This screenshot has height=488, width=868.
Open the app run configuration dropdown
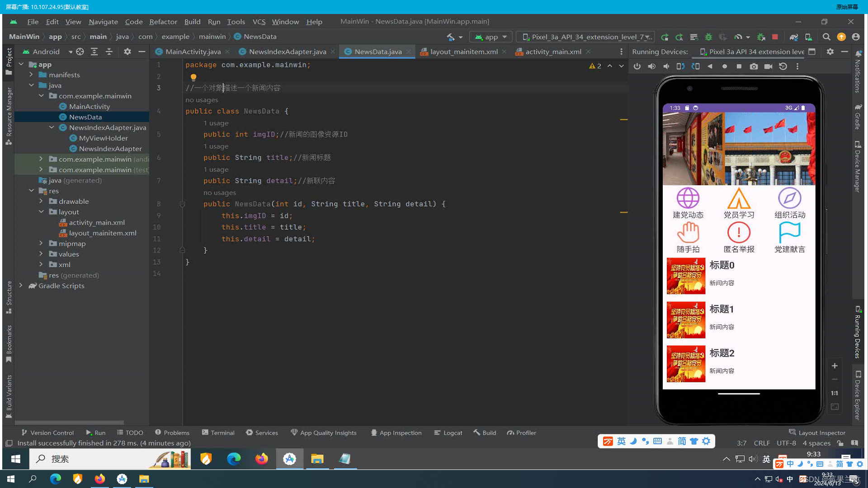491,37
